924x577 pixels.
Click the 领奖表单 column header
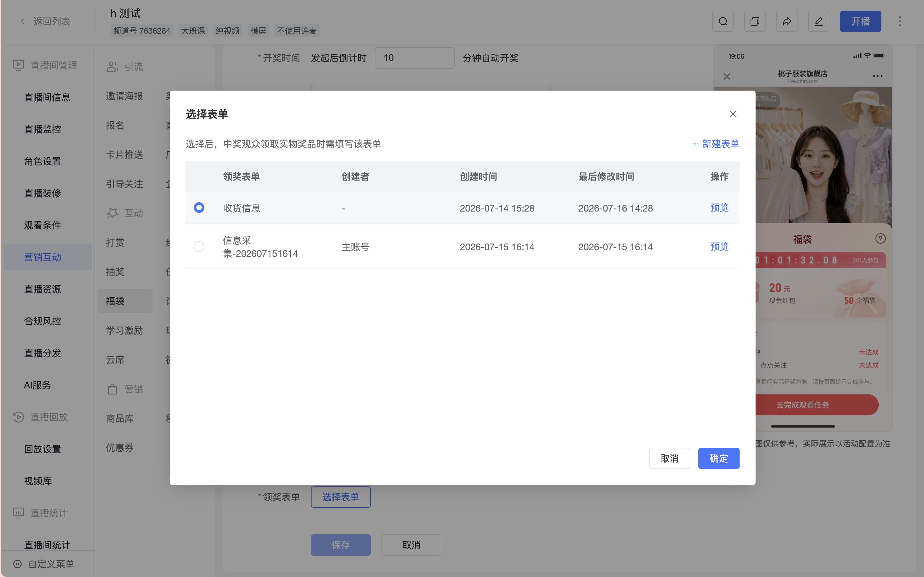242,177
